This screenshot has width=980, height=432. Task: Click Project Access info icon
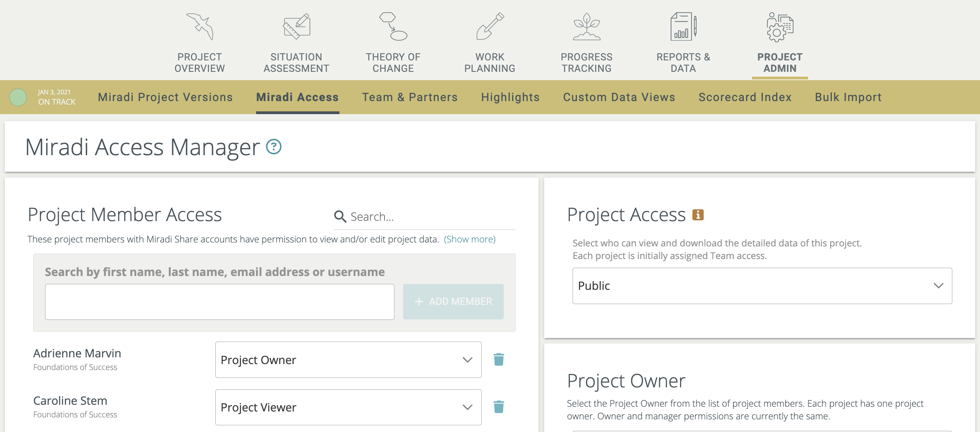(x=698, y=215)
